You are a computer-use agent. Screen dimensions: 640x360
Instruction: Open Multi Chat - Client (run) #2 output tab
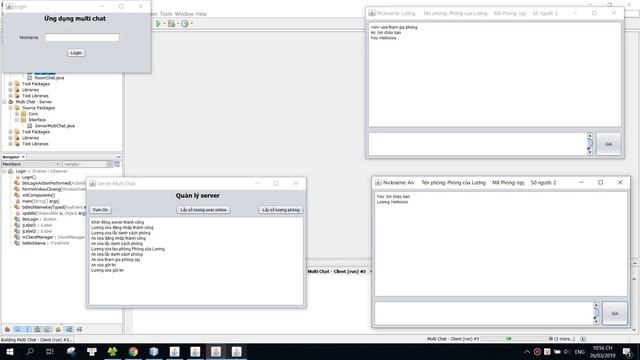[336, 271]
